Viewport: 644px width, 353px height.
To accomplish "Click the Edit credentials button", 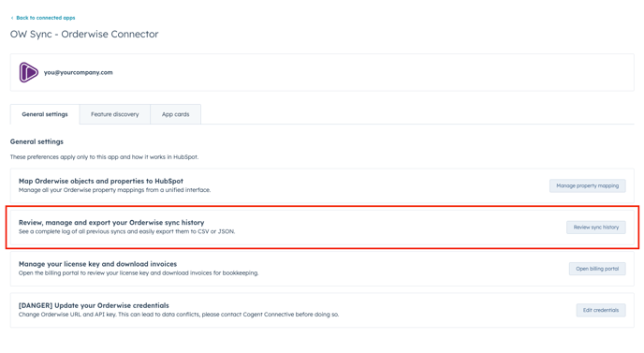I will (x=600, y=310).
